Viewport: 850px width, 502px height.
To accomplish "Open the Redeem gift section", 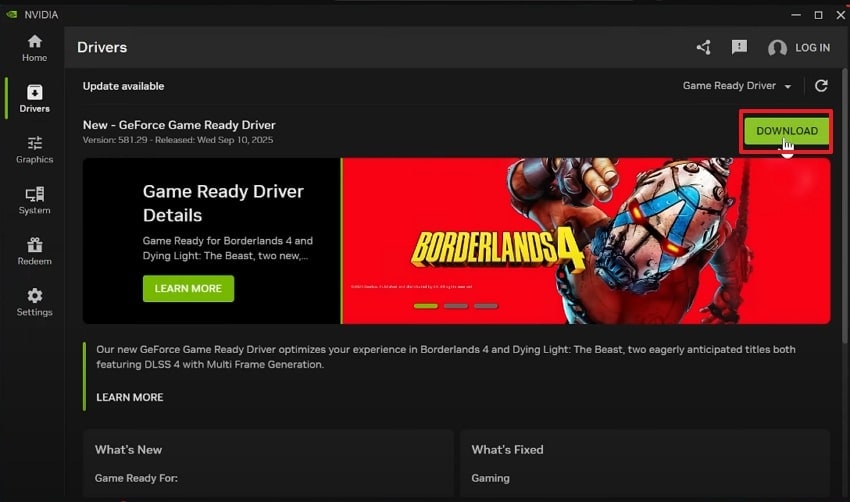I will 34,251.
